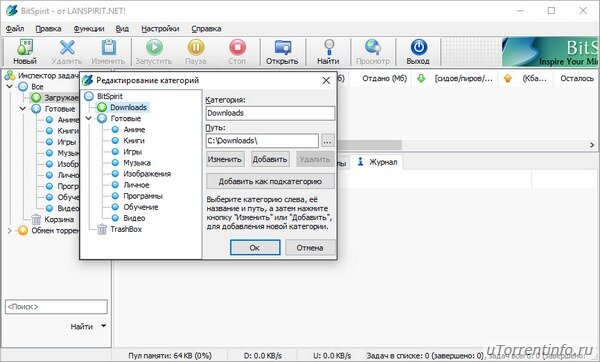This screenshot has height=362, width=600.
Task: Open the dropdown arrow beside search Найти
Action: (103, 326)
